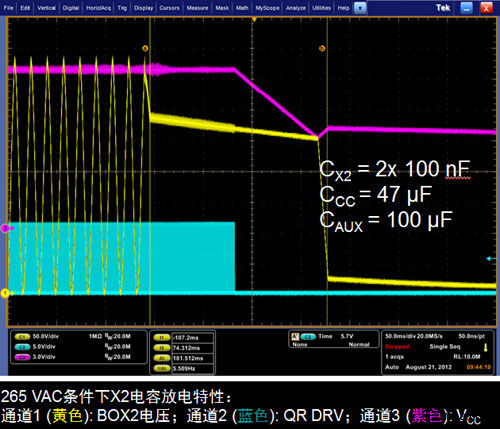The height and width of the screenshot is (429, 500).
Task: Click the C1 yellow channel badge
Action: pyautogui.click(x=22, y=337)
